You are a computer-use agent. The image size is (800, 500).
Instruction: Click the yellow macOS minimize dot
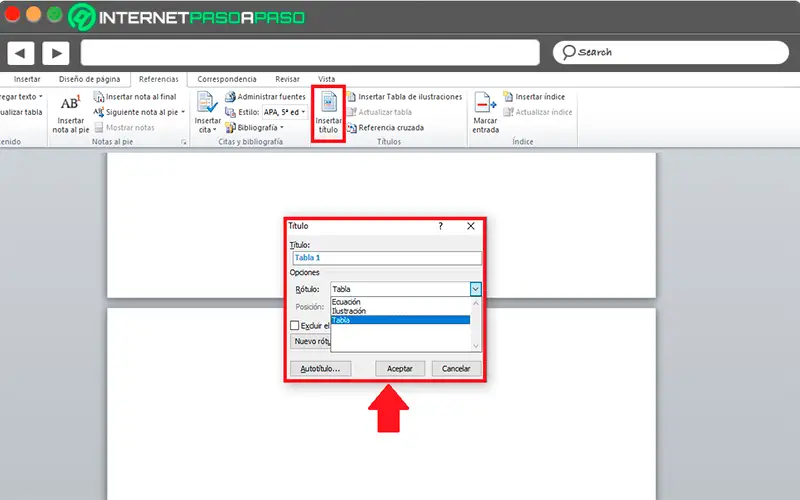tap(33, 14)
